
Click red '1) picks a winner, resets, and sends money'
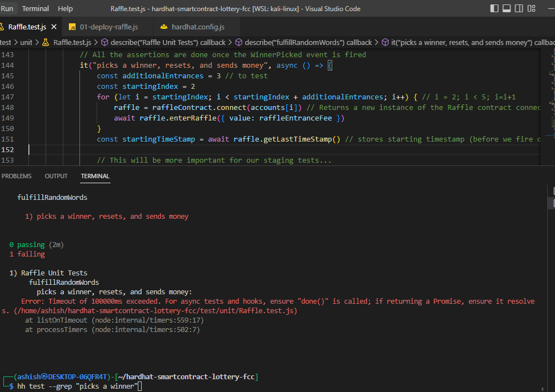coord(107,217)
